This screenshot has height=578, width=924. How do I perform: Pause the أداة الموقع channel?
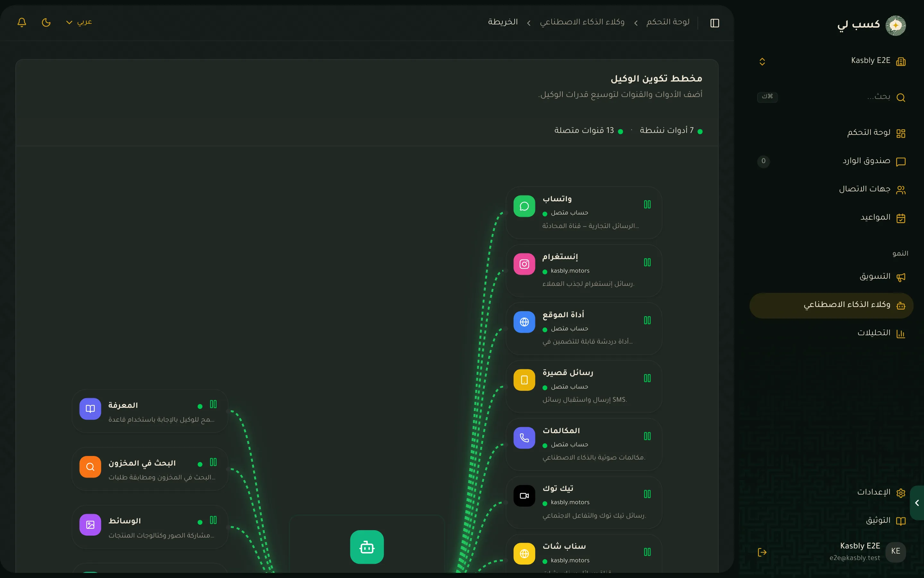click(x=647, y=320)
